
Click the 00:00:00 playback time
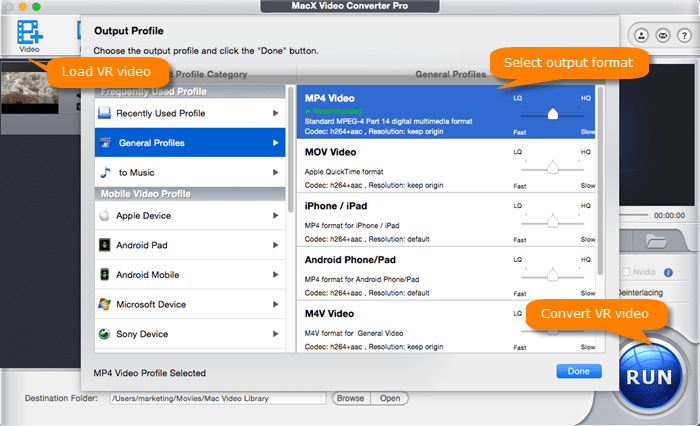click(669, 215)
